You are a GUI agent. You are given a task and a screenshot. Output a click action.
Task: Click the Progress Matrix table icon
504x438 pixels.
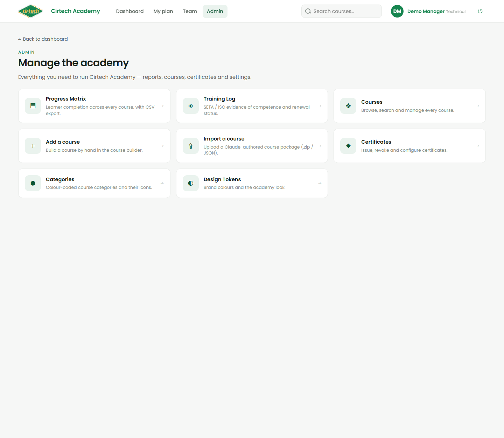33,106
